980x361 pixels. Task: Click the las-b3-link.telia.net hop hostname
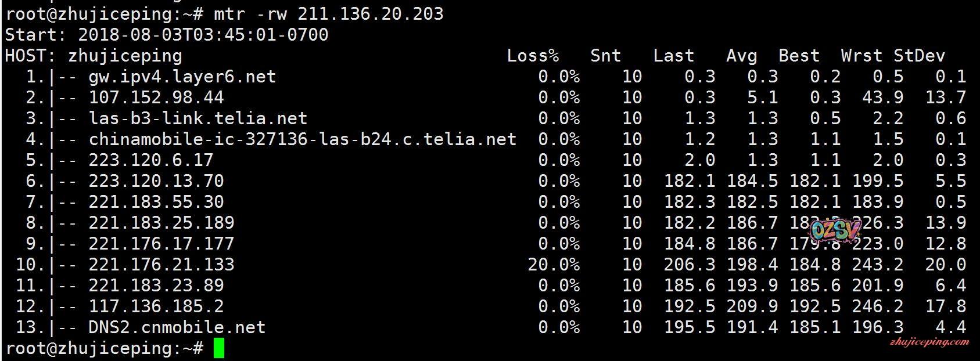click(198, 118)
